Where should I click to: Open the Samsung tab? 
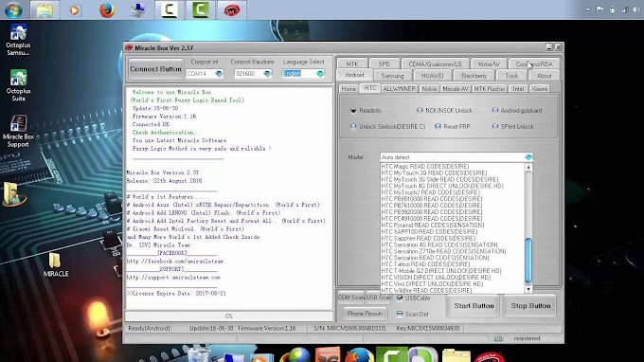point(392,76)
